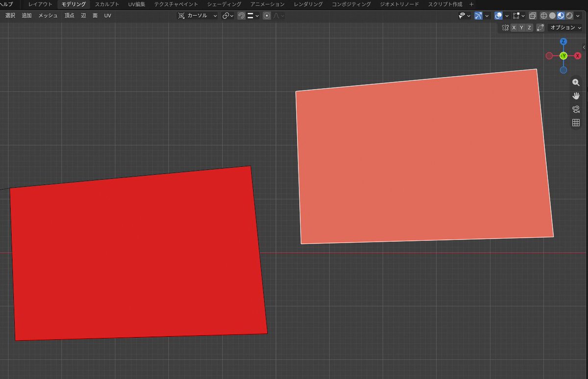Switch to the UV編集 workspace tab

click(x=137, y=4)
